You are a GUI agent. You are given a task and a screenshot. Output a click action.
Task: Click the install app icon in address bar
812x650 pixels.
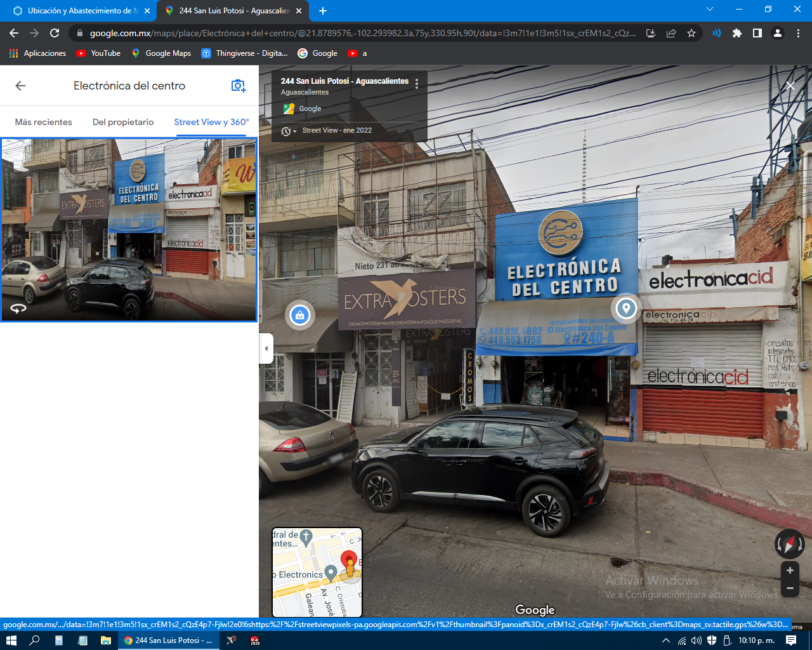point(651,33)
